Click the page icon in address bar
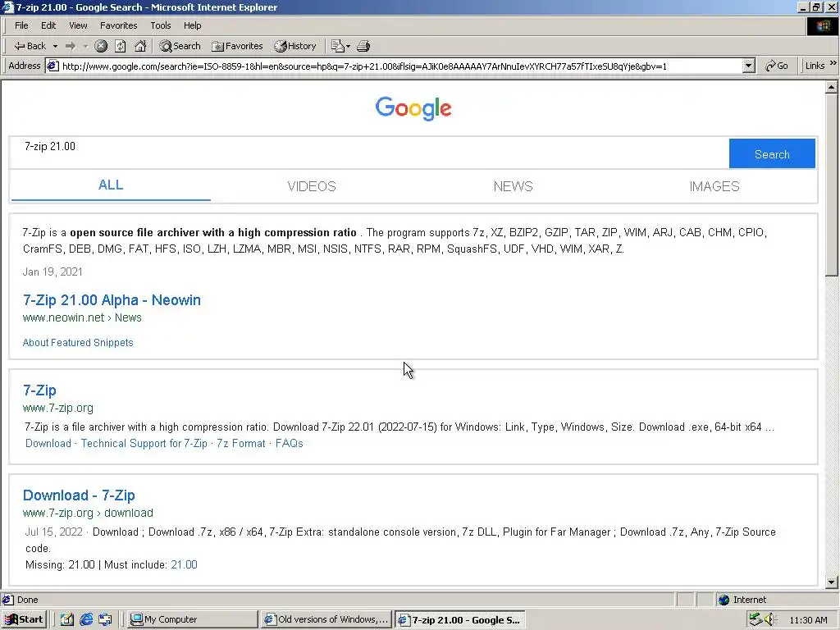 pyautogui.click(x=52, y=66)
